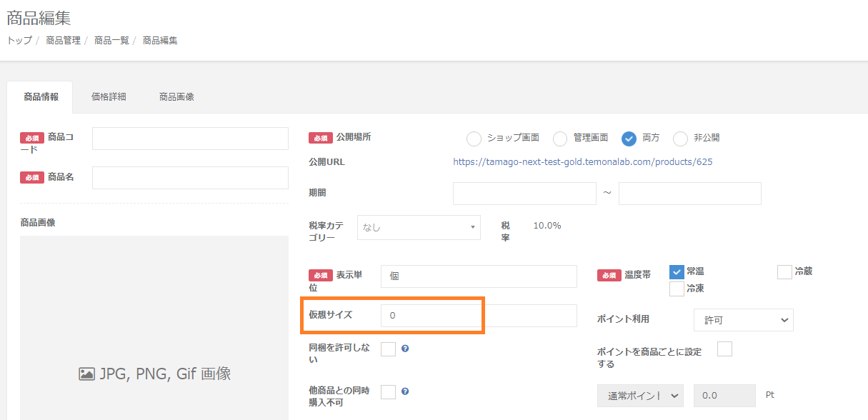Expand the ポイント利用 dropdown
The height and width of the screenshot is (420, 868).
pyautogui.click(x=743, y=320)
